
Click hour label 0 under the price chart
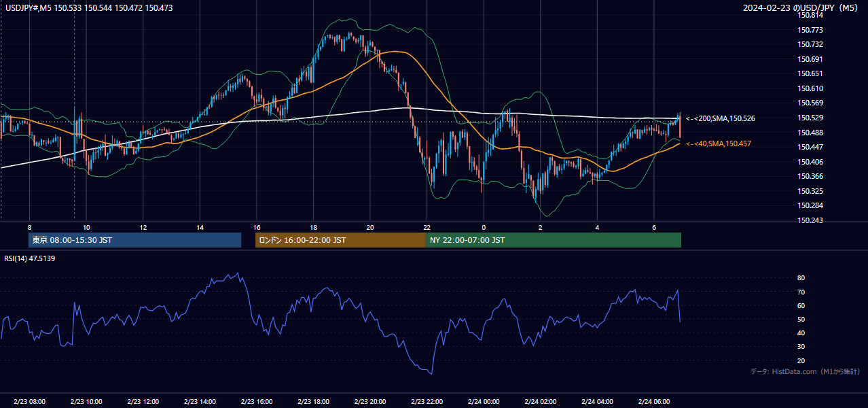(x=484, y=226)
